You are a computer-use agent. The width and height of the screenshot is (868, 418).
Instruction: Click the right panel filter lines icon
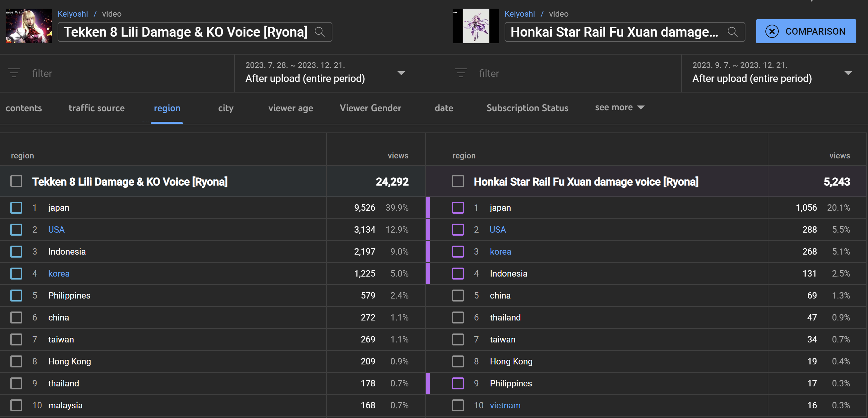click(460, 73)
